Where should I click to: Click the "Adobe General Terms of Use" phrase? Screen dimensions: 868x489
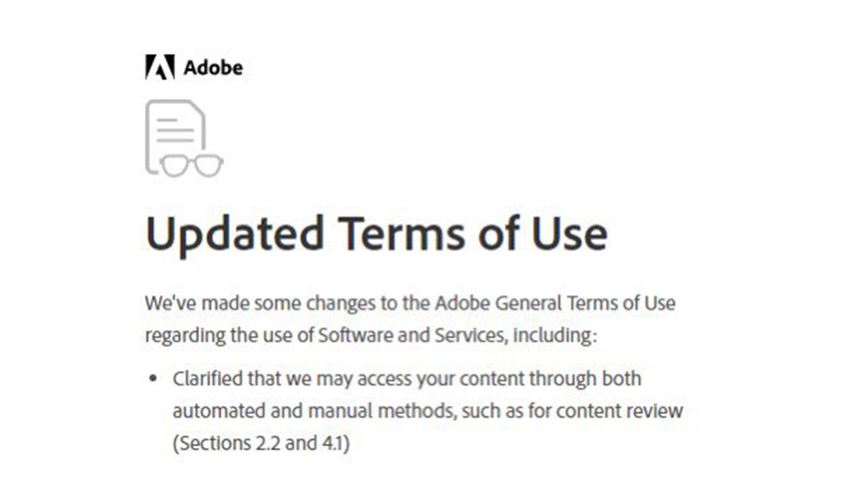[556, 303]
